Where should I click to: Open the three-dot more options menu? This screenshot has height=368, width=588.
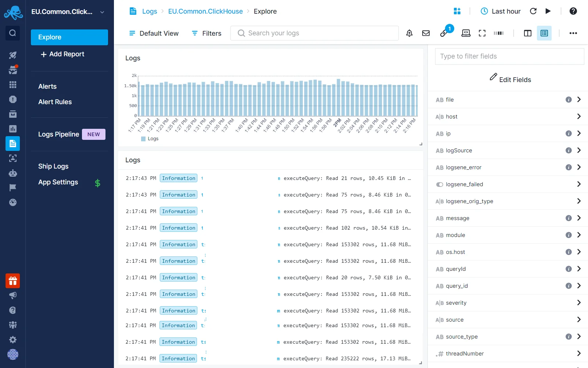(x=573, y=33)
